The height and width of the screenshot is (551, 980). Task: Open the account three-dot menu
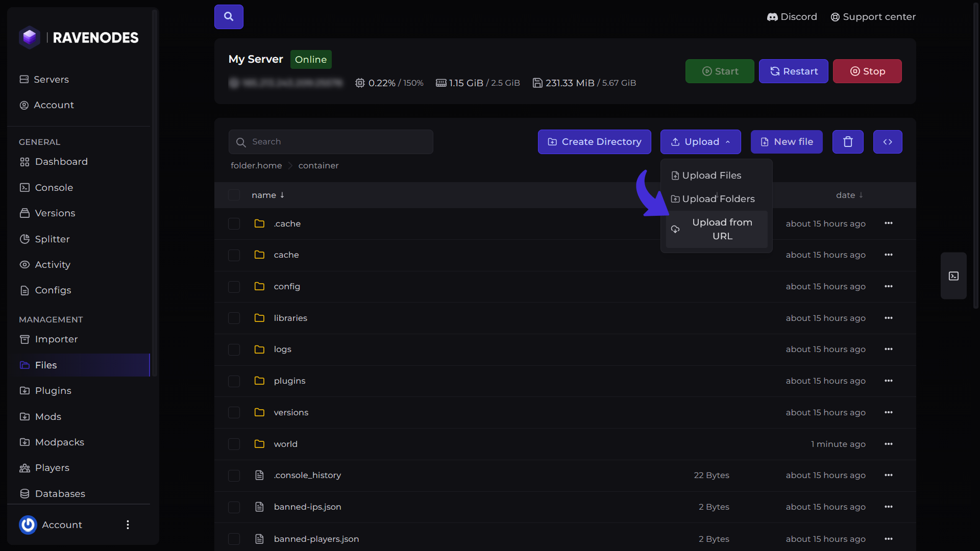(x=128, y=524)
